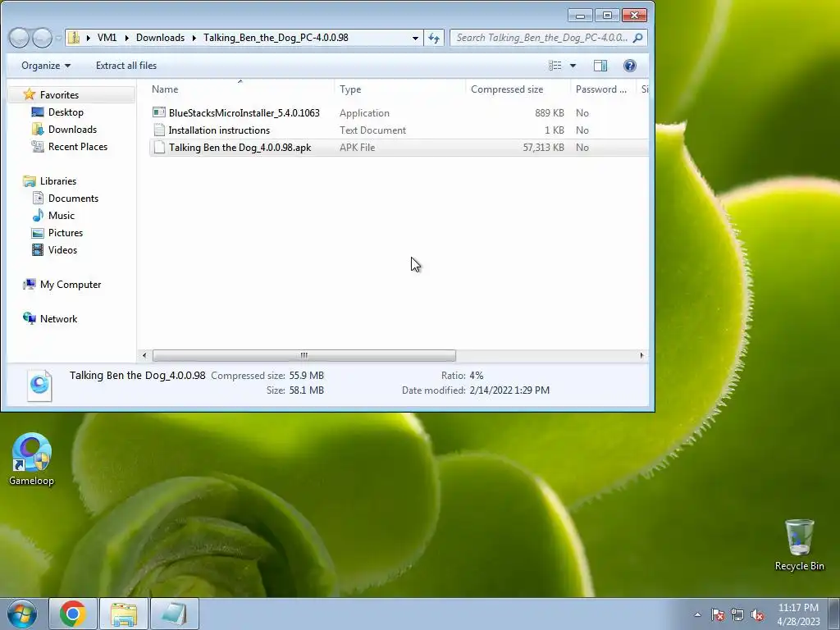
Task: Open the Organize menu
Action: 46,66
